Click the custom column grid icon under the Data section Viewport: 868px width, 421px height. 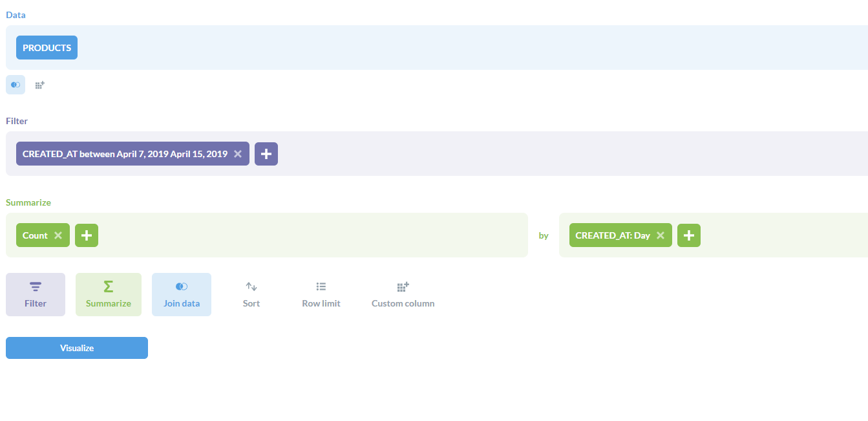coord(39,85)
